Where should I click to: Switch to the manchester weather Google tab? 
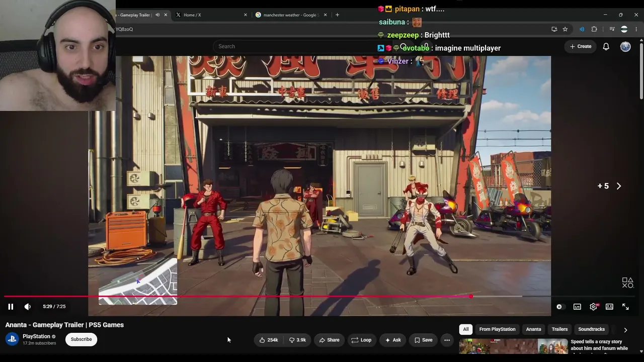(x=291, y=15)
